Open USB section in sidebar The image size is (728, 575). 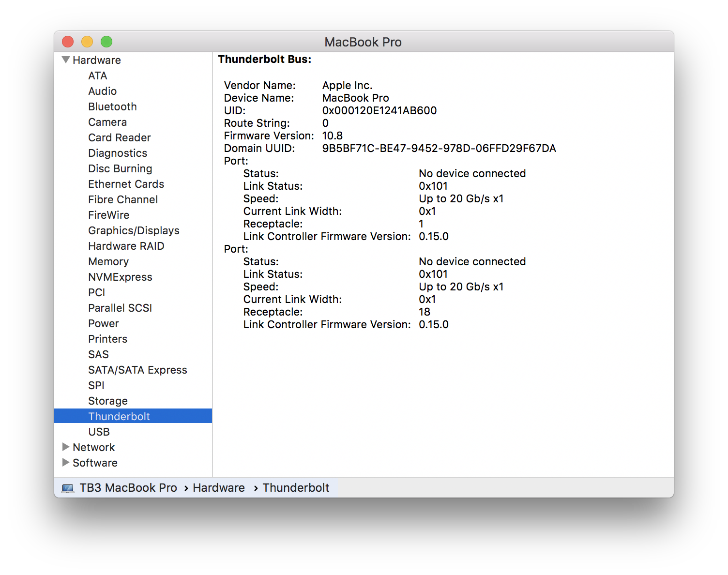point(99,432)
